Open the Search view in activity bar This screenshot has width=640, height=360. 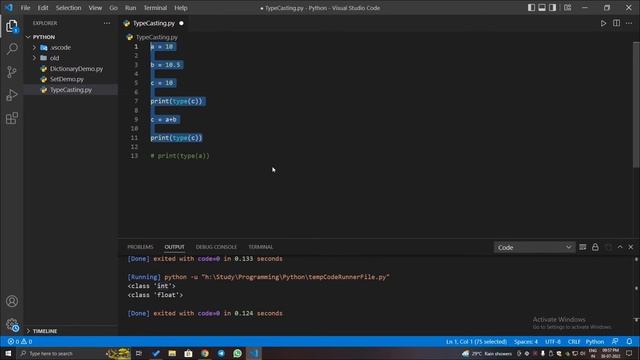click(12, 49)
